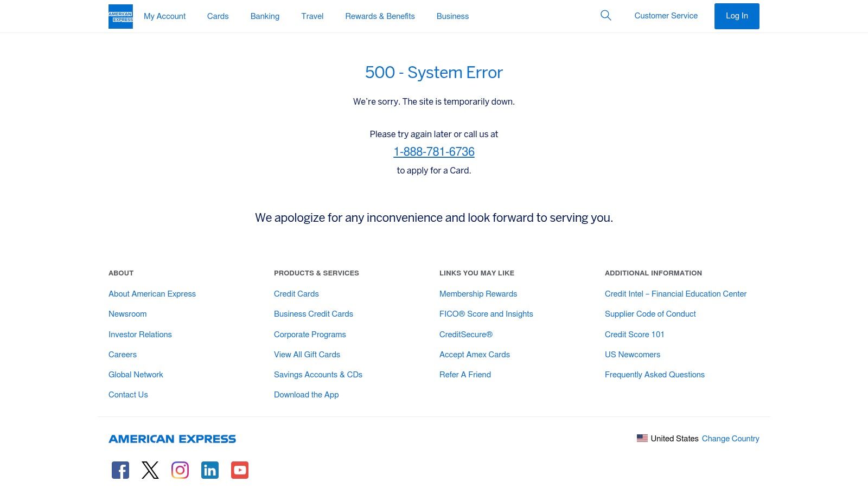Open Credit Cards footer link
Image resolution: width=868 pixels, height=488 pixels.
pos(296,294)
